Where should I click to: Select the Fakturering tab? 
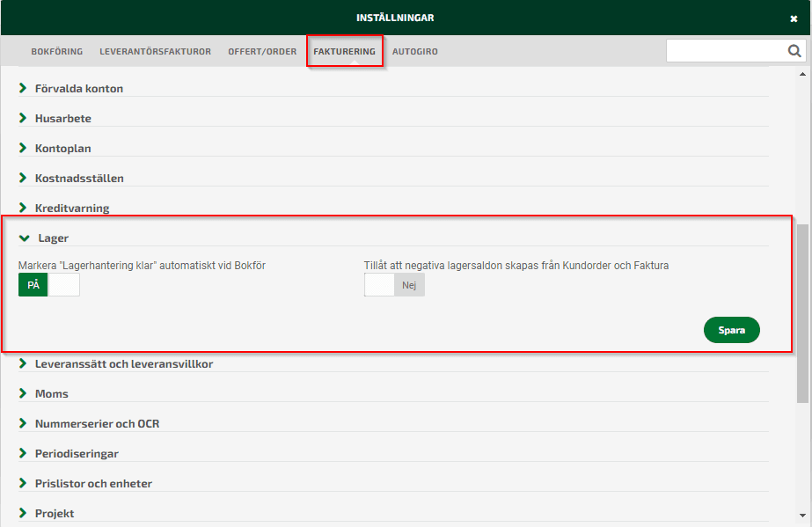tap(344, 51)
